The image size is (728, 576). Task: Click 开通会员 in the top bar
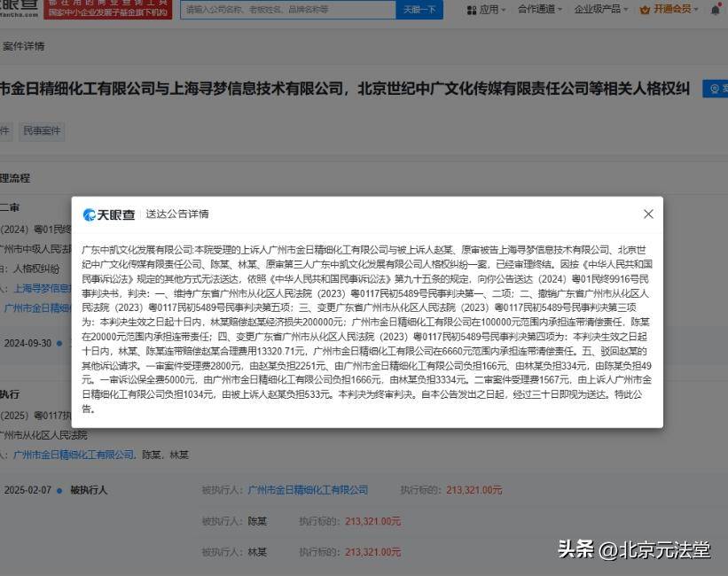click(672, 9)
